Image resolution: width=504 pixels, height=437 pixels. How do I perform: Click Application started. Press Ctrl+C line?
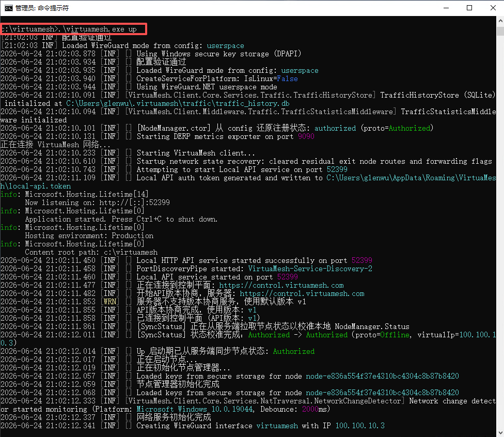121,220
